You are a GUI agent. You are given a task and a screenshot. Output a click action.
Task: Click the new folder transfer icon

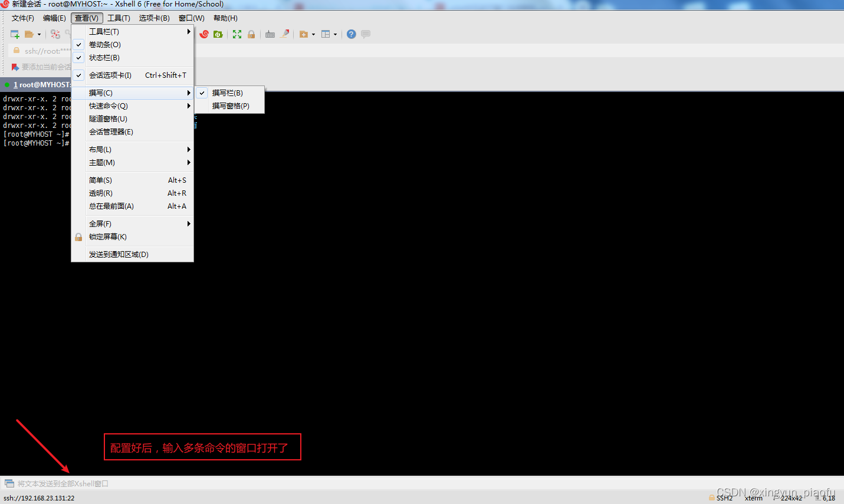pyautogui.click(x=304, y=34)
